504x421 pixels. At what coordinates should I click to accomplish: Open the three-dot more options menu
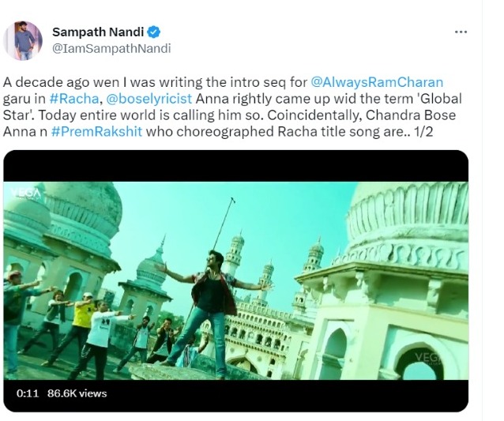click(461, 32)
